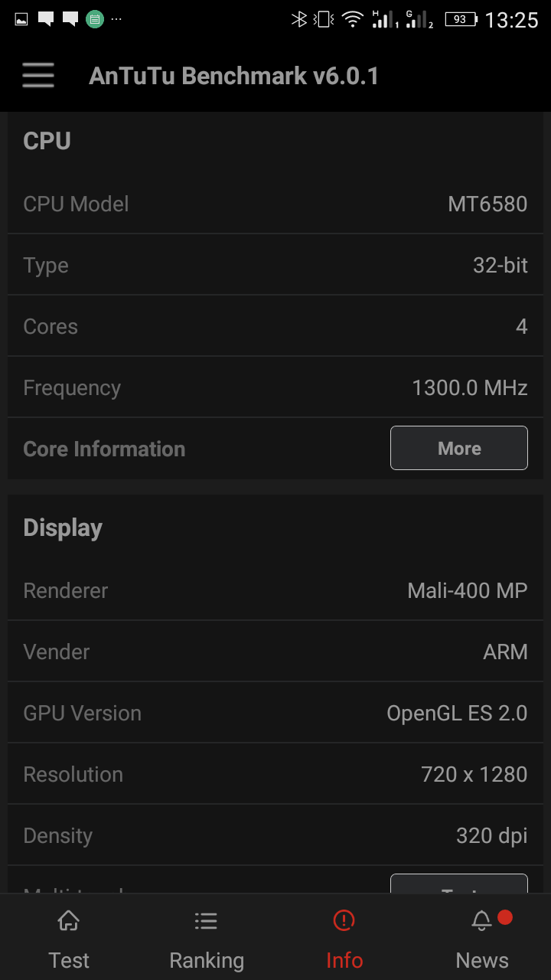Tap the AnTuTu Benchmark v6.0.1 title
This screenshot has height=980, width=551.
tap(233, 76)
